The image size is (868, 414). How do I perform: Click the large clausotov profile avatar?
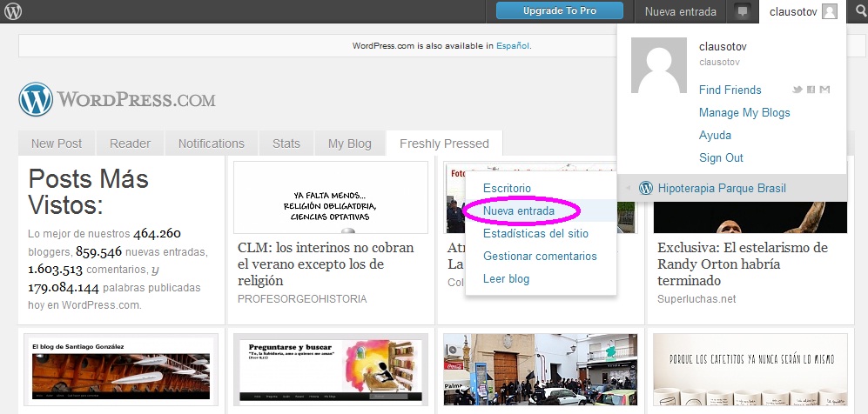658,66
